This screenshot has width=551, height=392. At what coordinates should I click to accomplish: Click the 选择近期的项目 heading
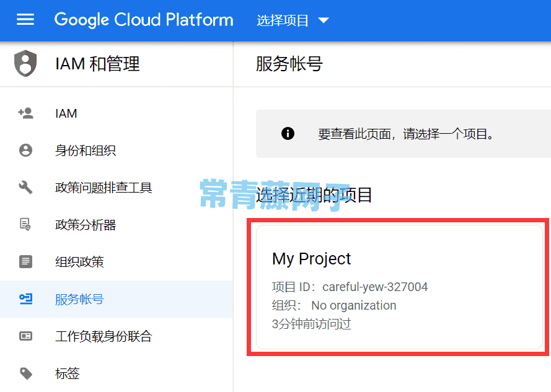coord(314,195)
